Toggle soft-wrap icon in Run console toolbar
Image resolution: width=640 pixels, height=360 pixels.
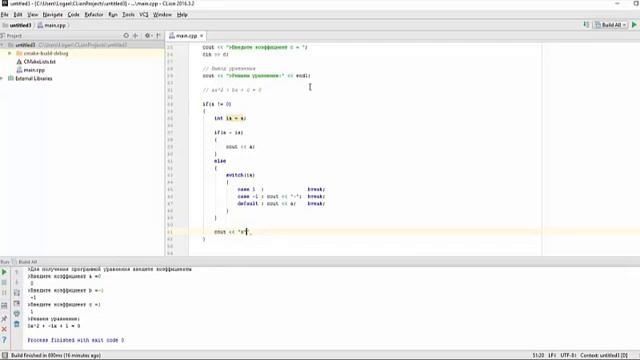click(17, 293)
